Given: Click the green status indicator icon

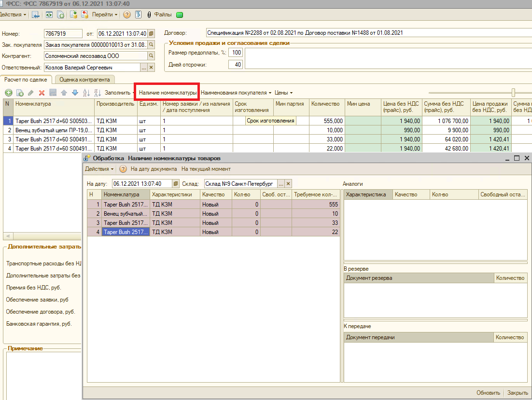Looking at the screenshot, I should point(180,14).
